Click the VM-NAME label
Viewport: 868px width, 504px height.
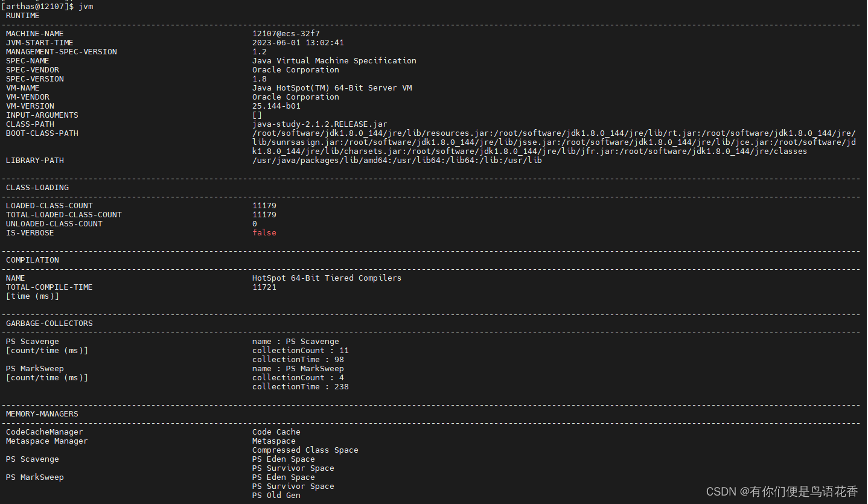click(23, 88)
